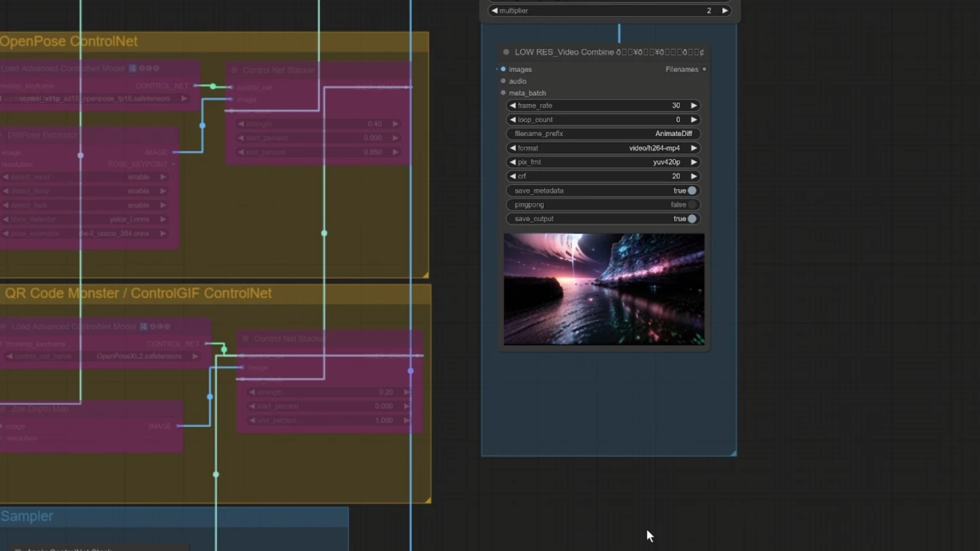Increase multiplier with its right arrow
Screen dimensions: 980x551
coord(725,11)
